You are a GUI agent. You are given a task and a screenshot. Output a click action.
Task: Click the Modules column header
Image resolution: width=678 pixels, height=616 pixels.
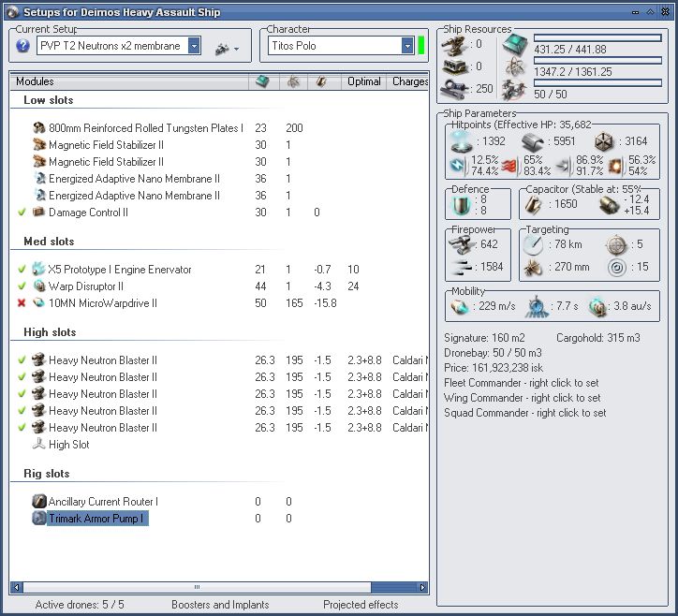point(130,81)
